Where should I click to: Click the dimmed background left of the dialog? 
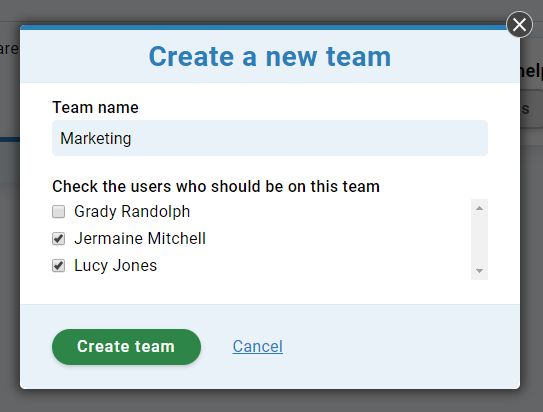10,242
